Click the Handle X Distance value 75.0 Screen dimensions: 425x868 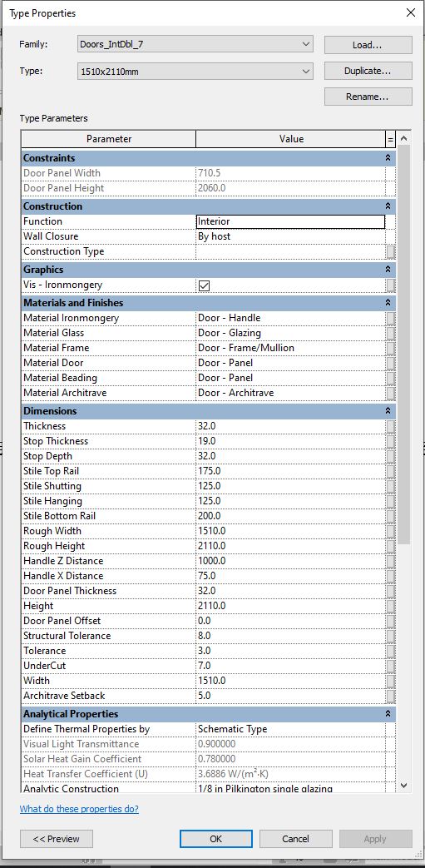(x=290, y=576)
